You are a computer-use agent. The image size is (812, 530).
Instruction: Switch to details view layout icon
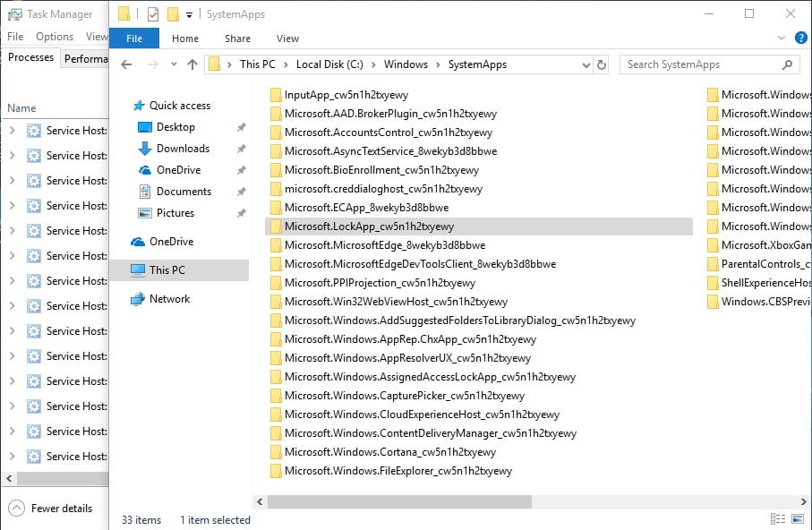(774, 519)
